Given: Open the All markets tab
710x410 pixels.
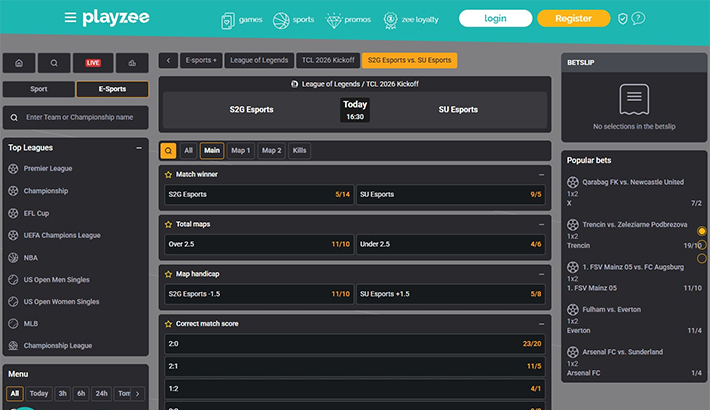Looking at the screenshot, I should click(188, 150).
